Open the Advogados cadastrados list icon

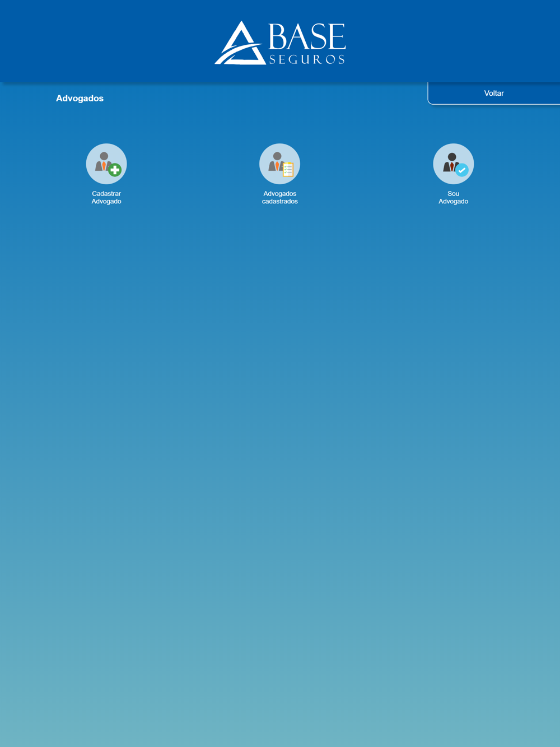280,164
